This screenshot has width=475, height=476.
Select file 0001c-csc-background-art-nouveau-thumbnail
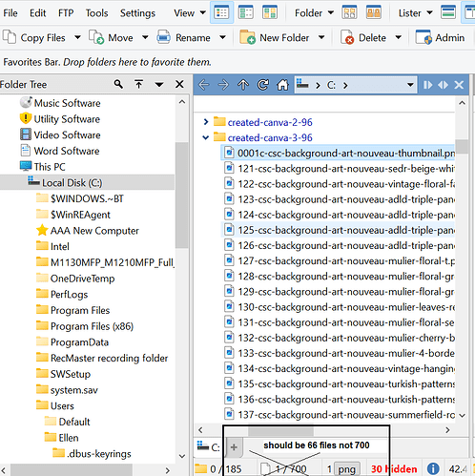click(339, 154)
